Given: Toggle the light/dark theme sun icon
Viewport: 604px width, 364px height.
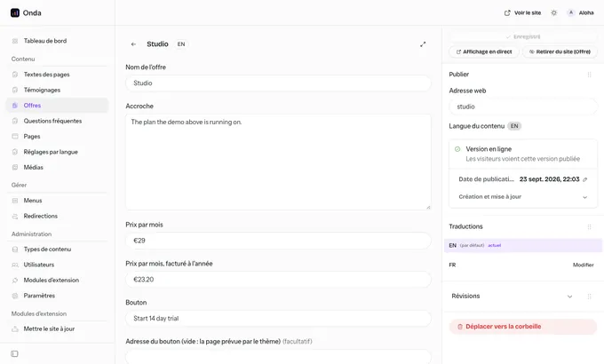Looking at the screenshot, I should [x=553, y=12].
